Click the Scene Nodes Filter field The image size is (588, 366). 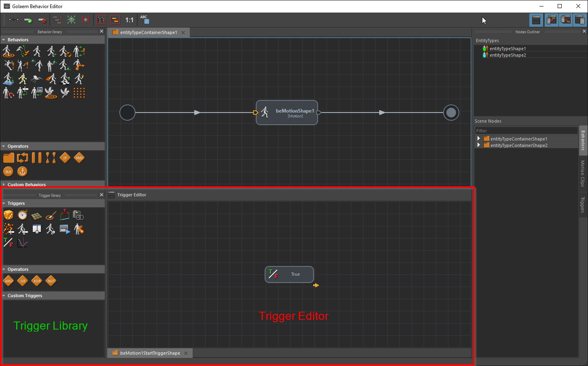coord(526,131)
